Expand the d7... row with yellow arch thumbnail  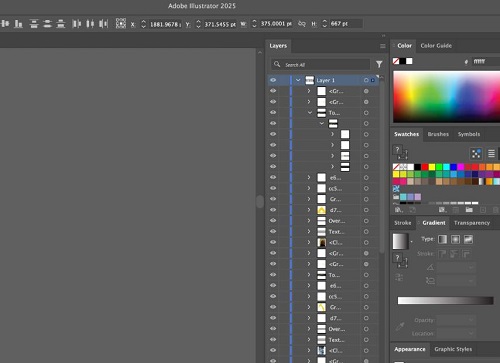pos(309,210)
